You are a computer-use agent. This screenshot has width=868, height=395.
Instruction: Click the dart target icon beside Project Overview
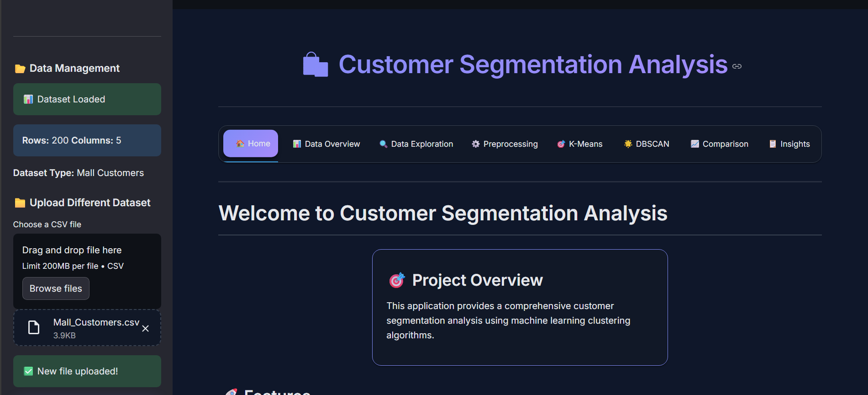point(397,280)
